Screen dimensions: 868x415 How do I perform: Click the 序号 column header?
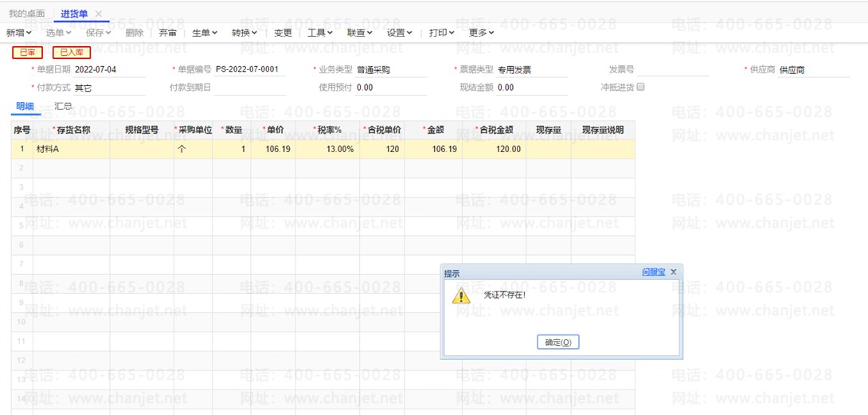pos(22,130)
